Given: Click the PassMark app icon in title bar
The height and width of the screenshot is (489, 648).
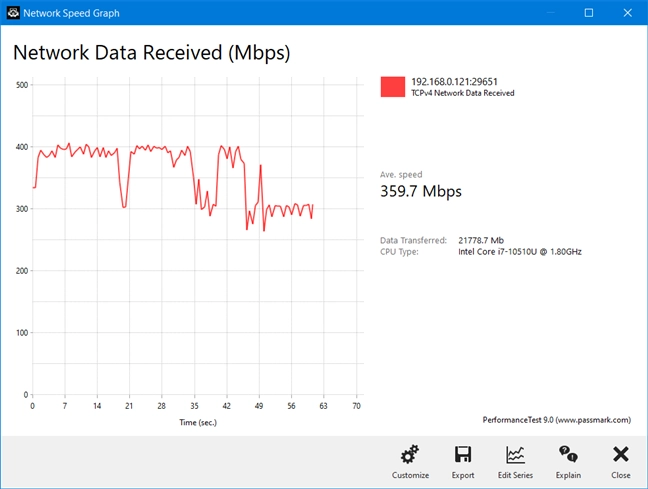Looking at the screenshot, I should pos(13,13).
